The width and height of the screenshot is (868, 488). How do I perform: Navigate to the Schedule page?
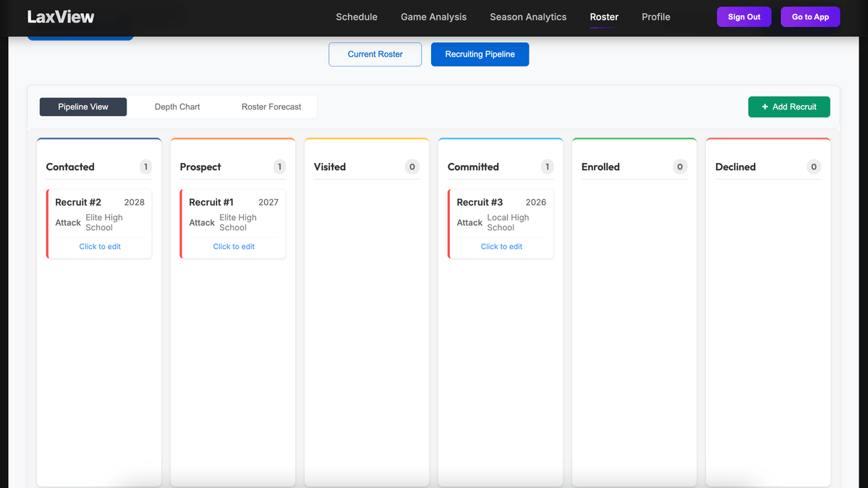pos(356,17)
